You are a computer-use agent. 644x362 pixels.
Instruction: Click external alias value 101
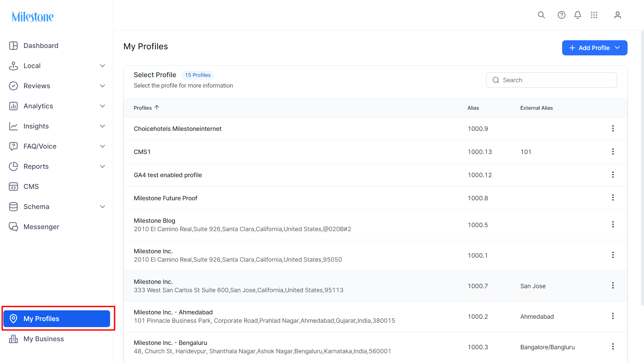[526, 152]
